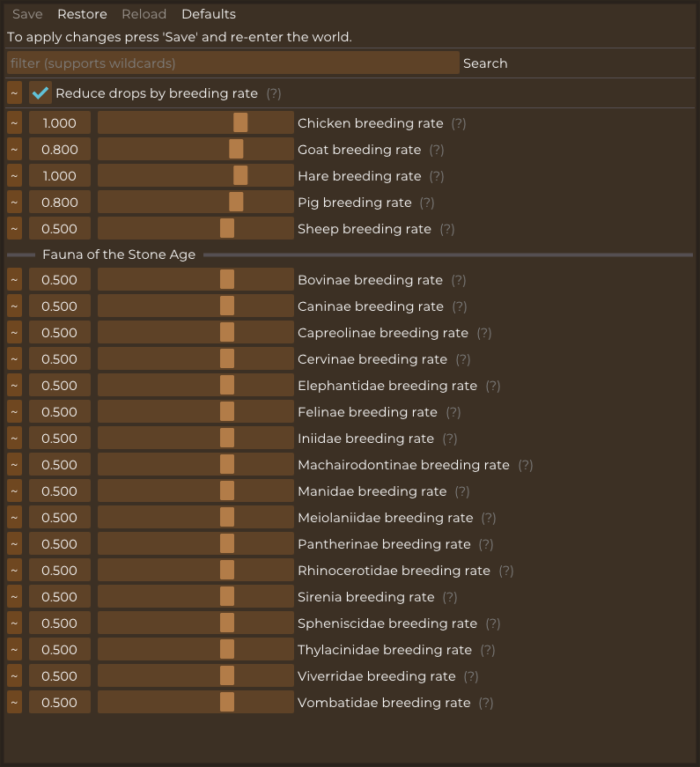Click the tilde reset icon for Chicken breeding rate
700x767 pixels.
click(x=14, y=122)
